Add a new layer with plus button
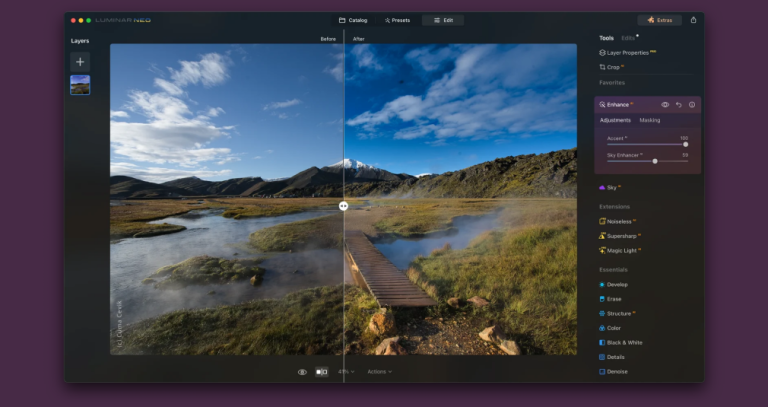 coord(80,62)
